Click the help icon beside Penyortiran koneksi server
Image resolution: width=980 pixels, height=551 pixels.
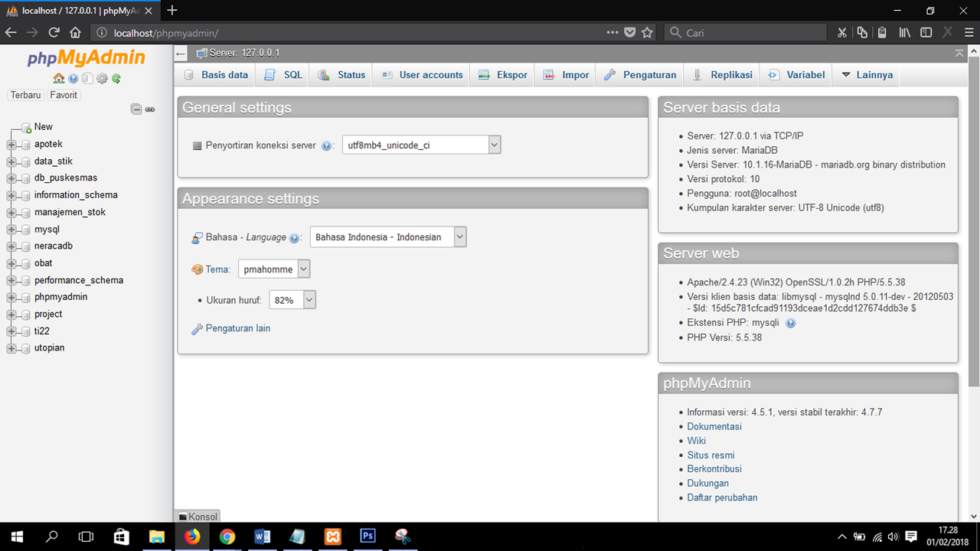click(327, 145)
